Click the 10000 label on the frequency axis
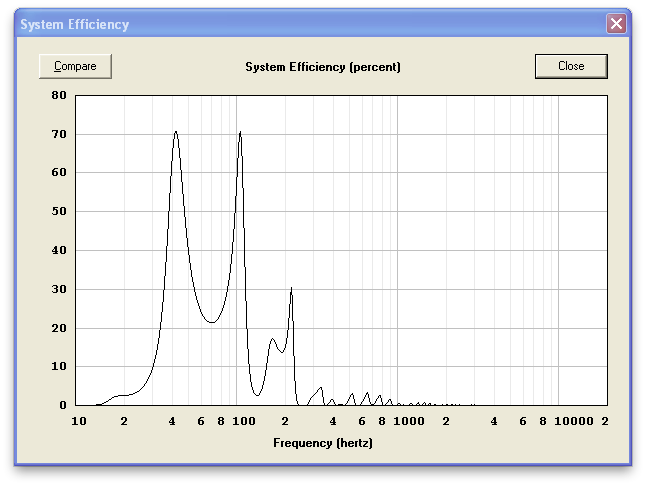646x486 pixels. click(574, 421)
